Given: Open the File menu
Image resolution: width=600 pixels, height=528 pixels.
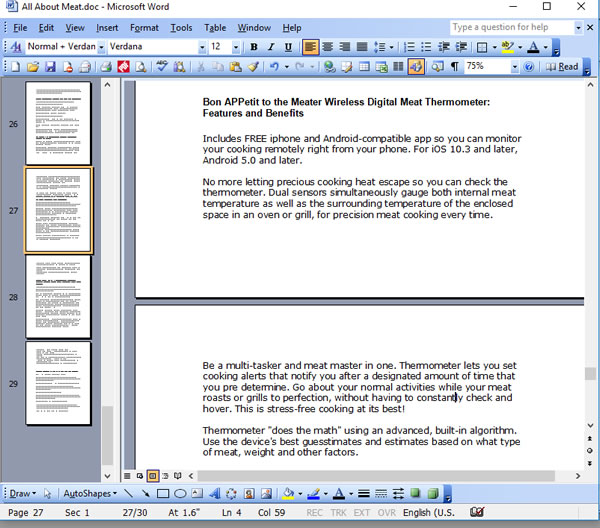Looking at the screenshot, I should point(20,28).
